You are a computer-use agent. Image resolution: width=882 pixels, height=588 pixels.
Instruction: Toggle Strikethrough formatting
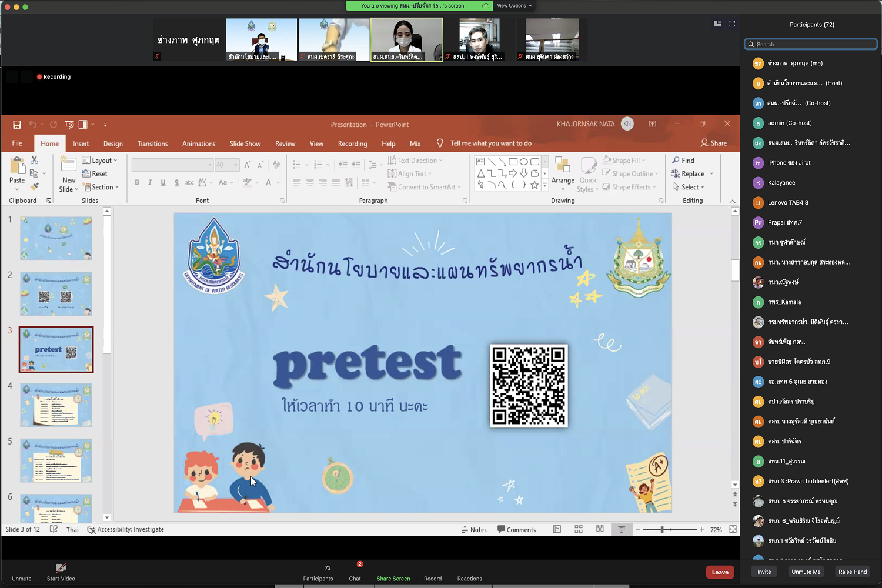(x=189, y=183)
